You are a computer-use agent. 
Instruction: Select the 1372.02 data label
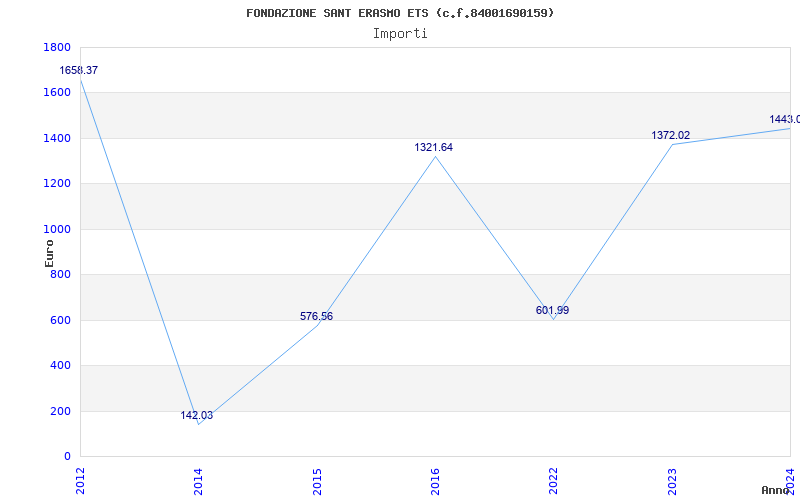coord(670,135)
